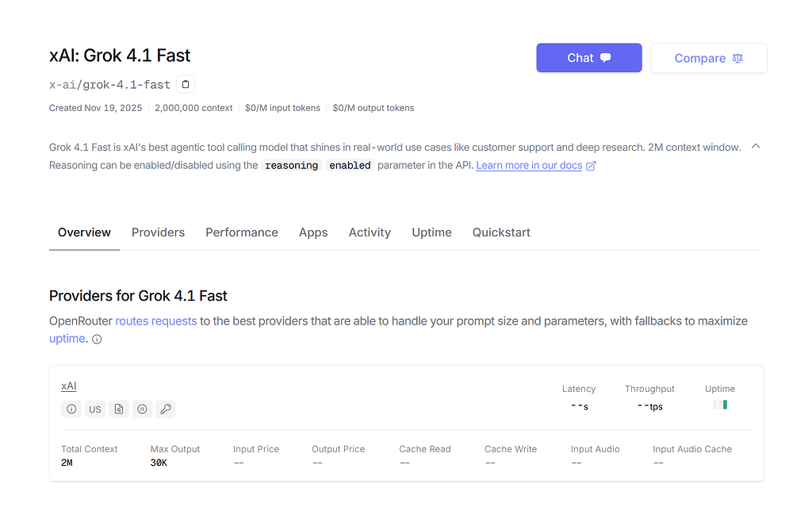
Task: Click the green uptime bar indicator
Action: (725, 405)
